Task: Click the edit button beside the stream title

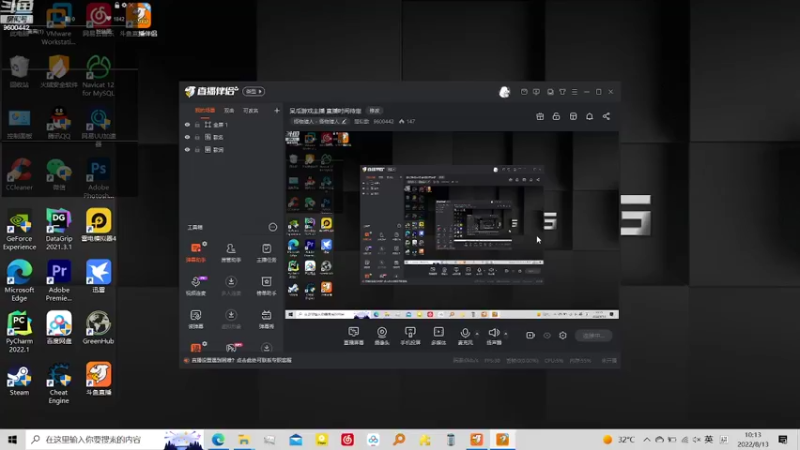Action: [x=374, y=111]
